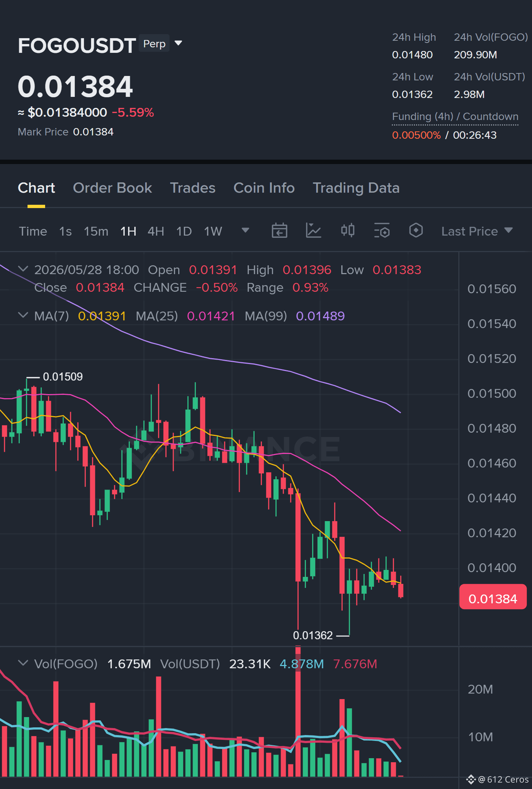Expand more time interval options arrow
Image resolution: width=532 pixels, height=789 pixels.
(245, 230)
